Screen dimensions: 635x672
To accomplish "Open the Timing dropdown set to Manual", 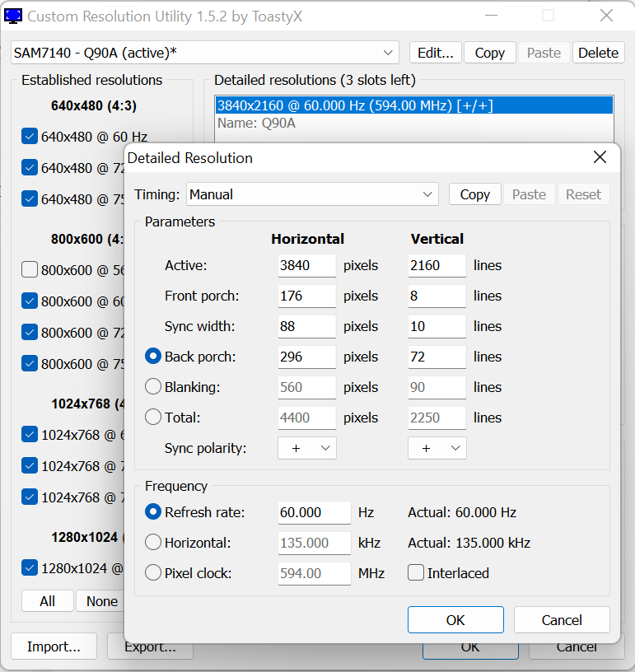I will 312,194.
